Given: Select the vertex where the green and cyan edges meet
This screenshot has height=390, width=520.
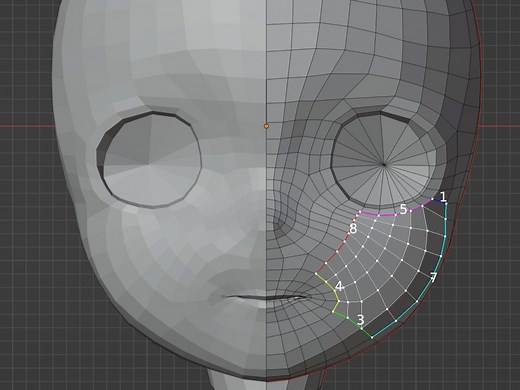Looking at the screenshot, I should pos(372,337).
